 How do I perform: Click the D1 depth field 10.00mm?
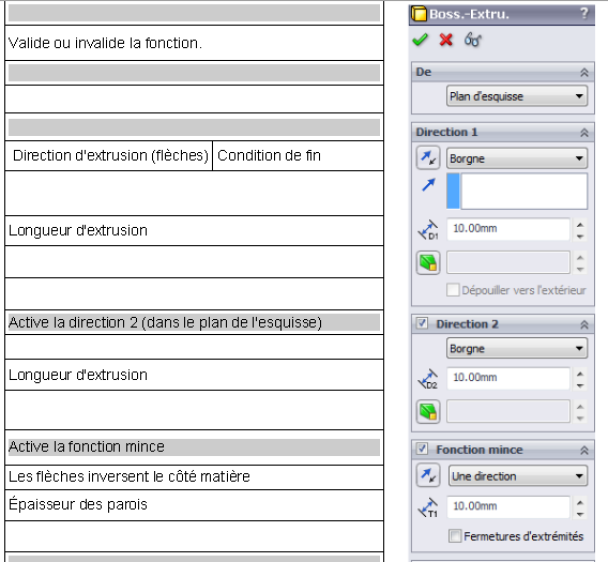point(508,228)
